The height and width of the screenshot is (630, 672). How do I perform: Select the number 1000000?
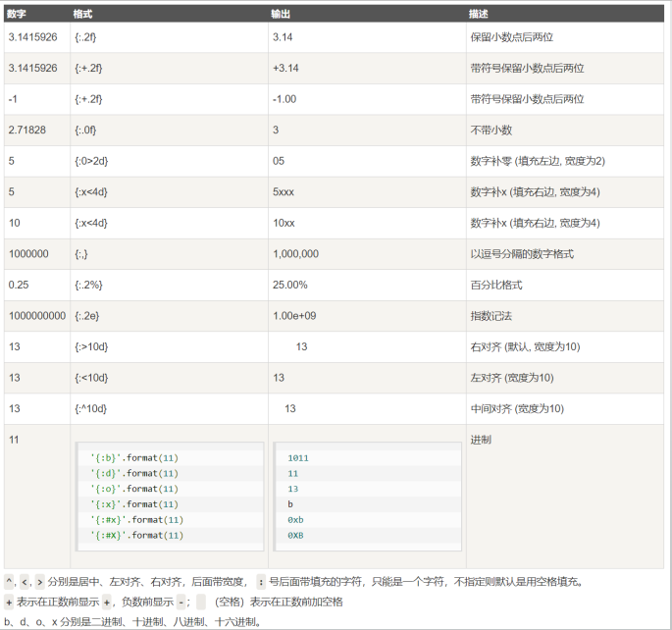click(28, 254)
